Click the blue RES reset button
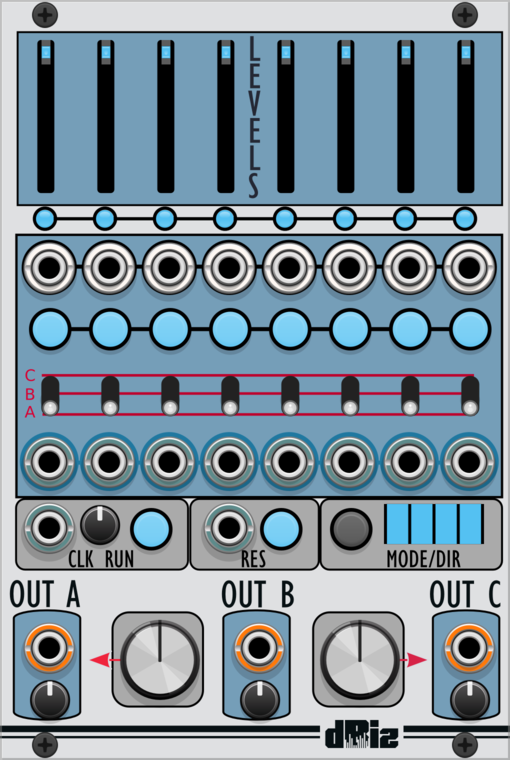 (281, 529)
